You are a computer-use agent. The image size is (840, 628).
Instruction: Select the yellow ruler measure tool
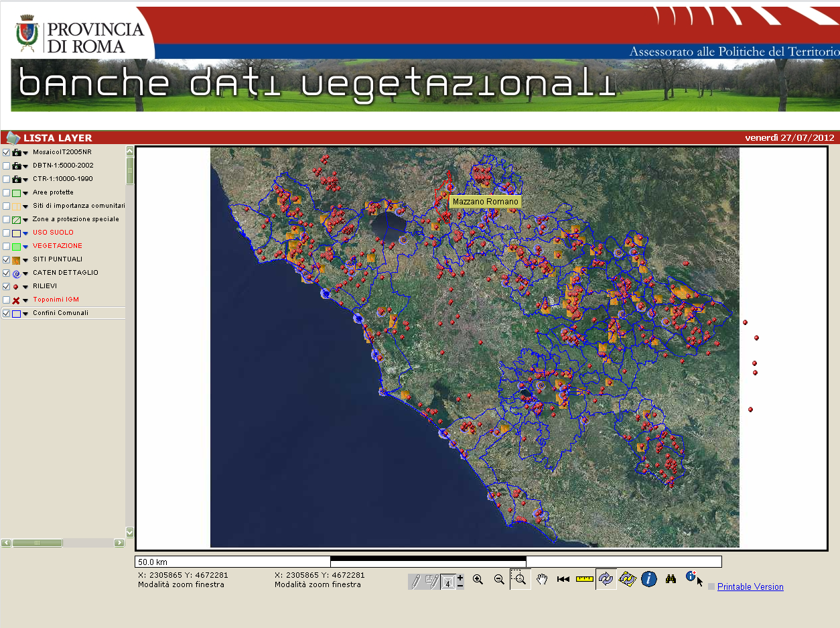point(585,579)
